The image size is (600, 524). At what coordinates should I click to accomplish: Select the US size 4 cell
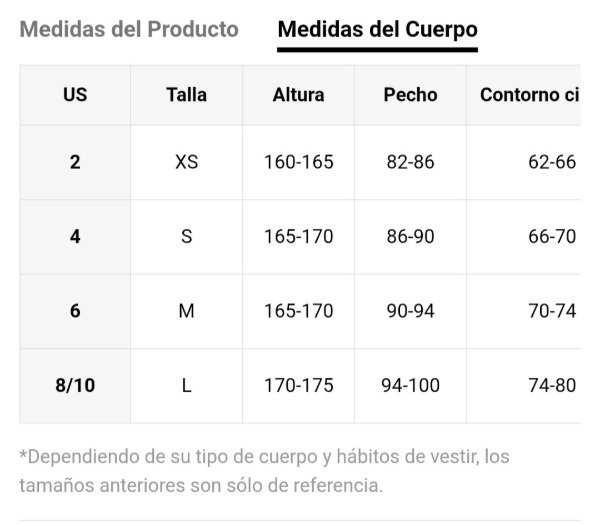pos(75,237)
